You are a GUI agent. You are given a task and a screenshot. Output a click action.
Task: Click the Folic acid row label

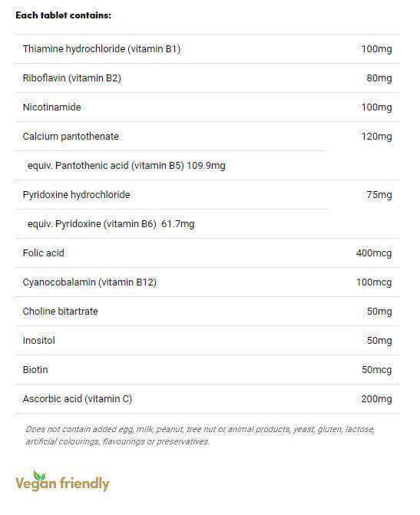(x=43, y=253)
